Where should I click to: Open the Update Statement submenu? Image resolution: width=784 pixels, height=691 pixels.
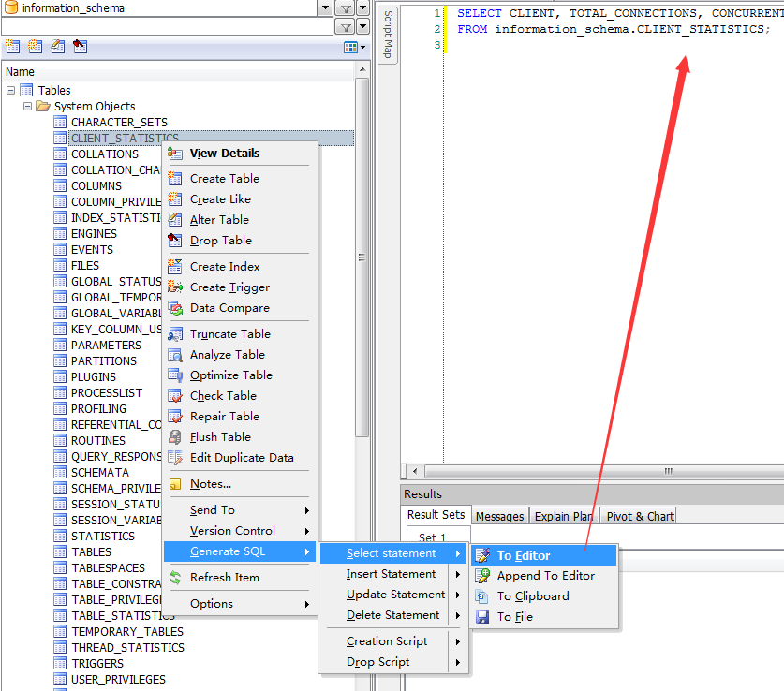[393, 595]
